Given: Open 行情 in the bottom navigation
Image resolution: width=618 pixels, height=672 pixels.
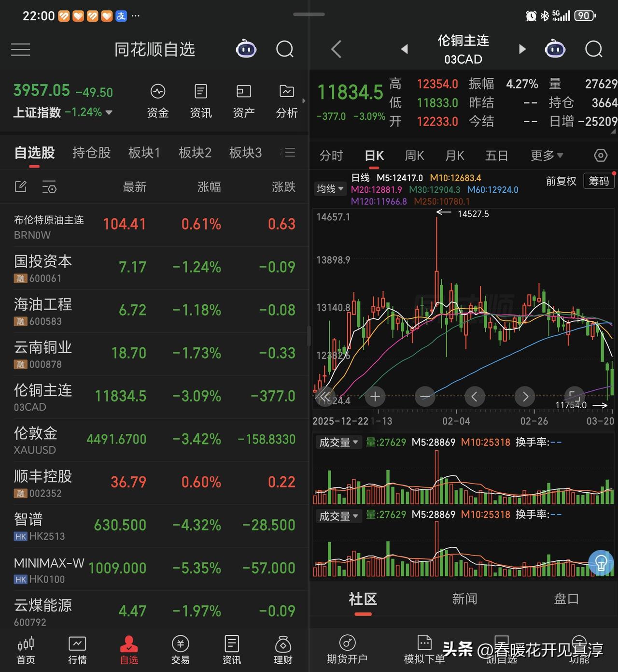Looking at the screenshot, I should pos(77,650).
